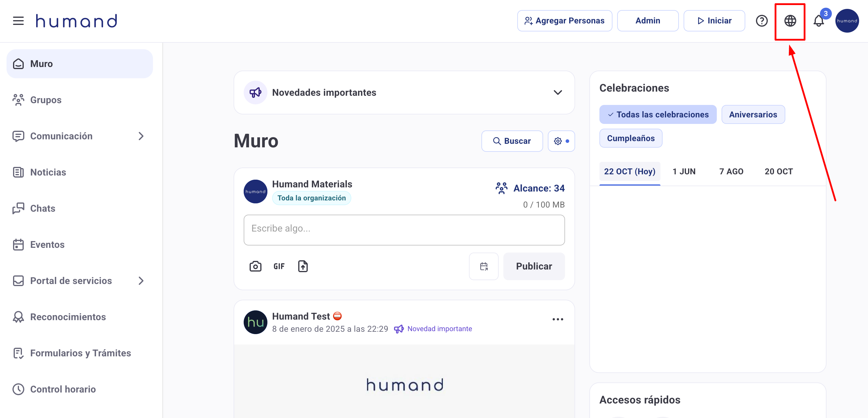Open the notifications bell
Image resolution: width=868 pixels, height=418 pixels.
click(818, 21)
